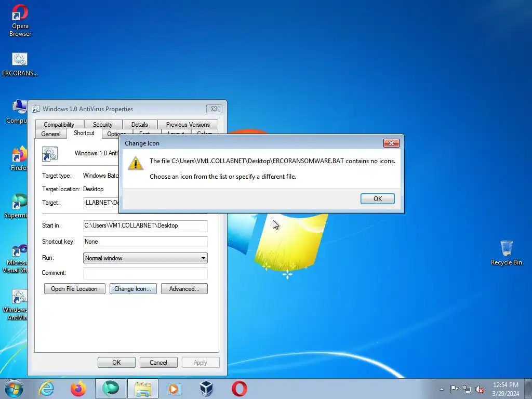The width and height of the screenshot is (532, 399).
Task: Click the Shortcut key field showing None
Action: [x=145, y=242]
